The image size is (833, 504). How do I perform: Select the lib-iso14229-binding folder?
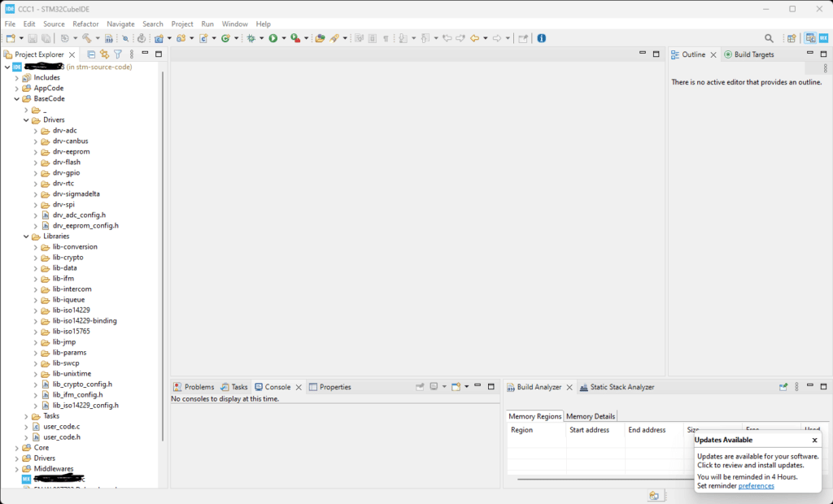(85, 321)
